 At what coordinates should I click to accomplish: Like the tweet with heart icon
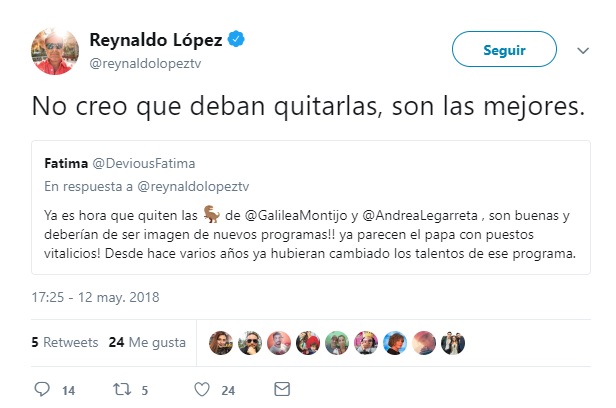(x=202, y=388)
